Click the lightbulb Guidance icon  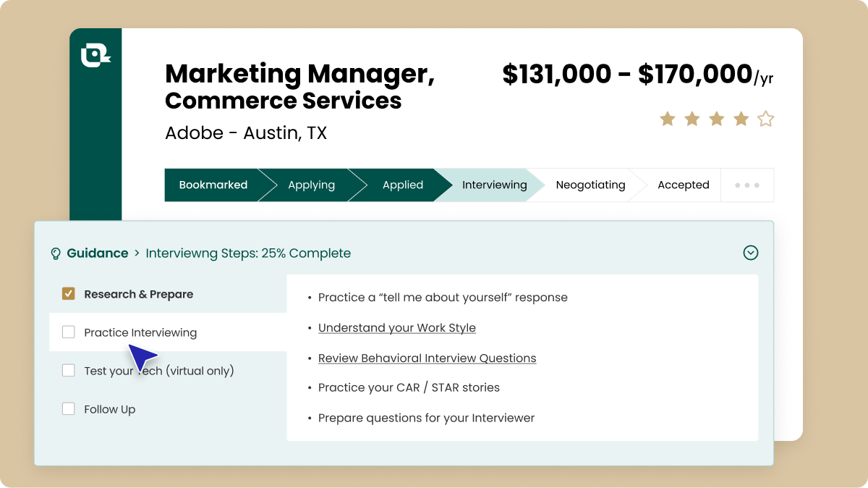point(56,253)
